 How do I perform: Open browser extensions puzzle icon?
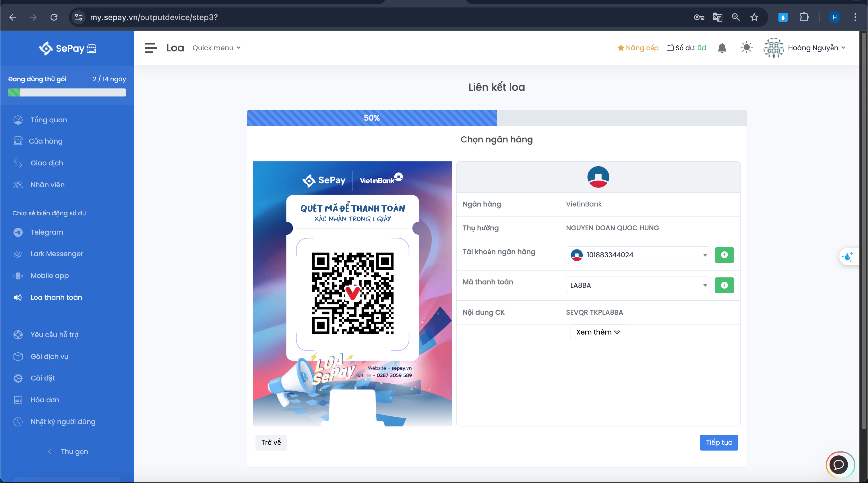tap(804, 17)
